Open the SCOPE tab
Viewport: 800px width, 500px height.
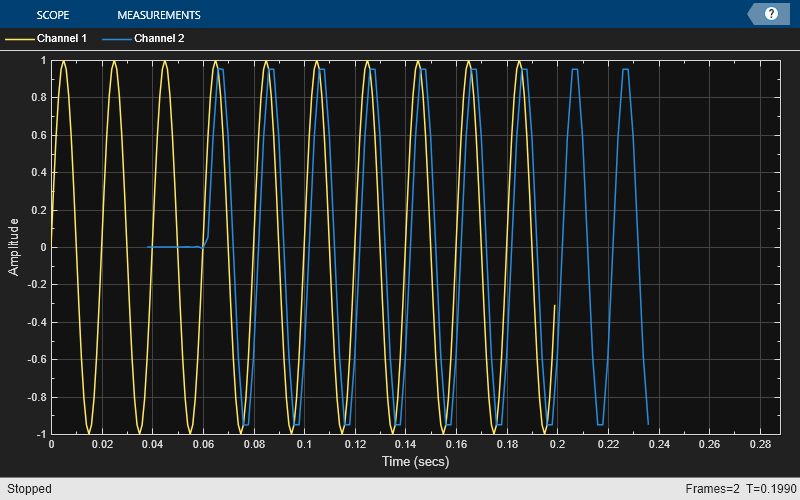[x=53, y=15]
